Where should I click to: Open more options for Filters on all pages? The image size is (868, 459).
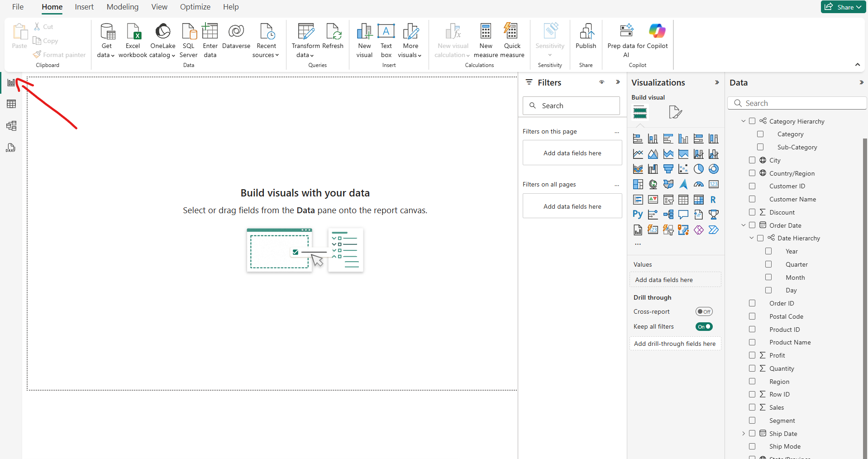pos(617,185)
